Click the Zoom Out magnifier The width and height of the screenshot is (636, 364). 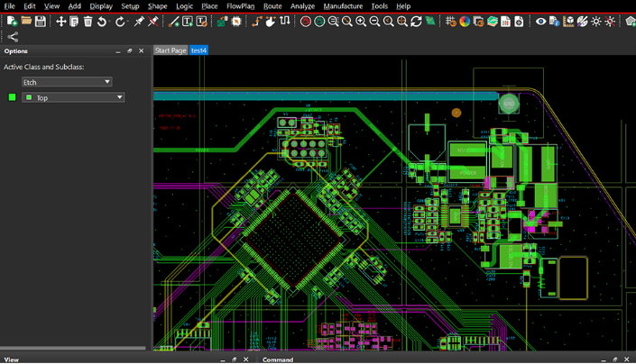point(374,22)
